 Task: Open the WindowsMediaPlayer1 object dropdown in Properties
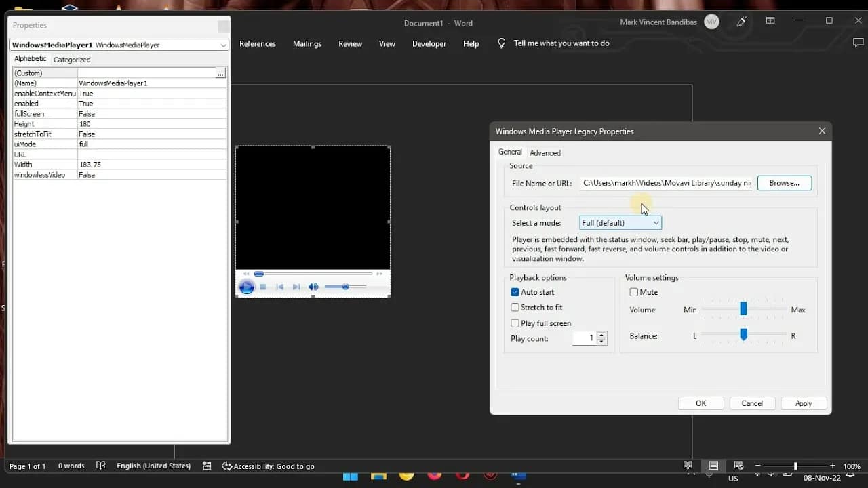(223, 45)
